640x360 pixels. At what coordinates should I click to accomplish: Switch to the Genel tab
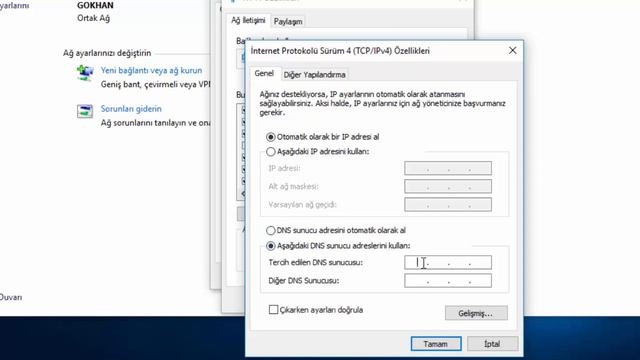pos(264,73)
